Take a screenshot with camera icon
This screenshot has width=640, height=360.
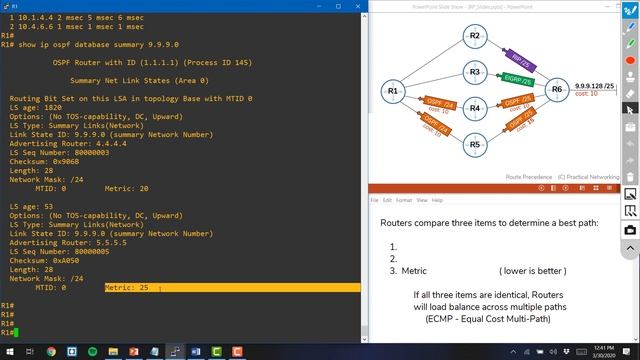coord(630,230)
